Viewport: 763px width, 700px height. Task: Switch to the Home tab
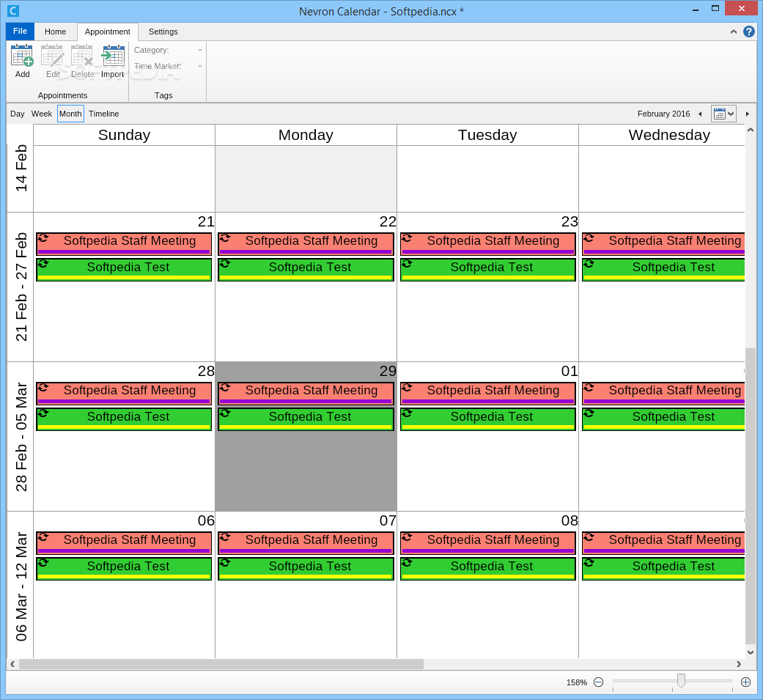(56, 32)
